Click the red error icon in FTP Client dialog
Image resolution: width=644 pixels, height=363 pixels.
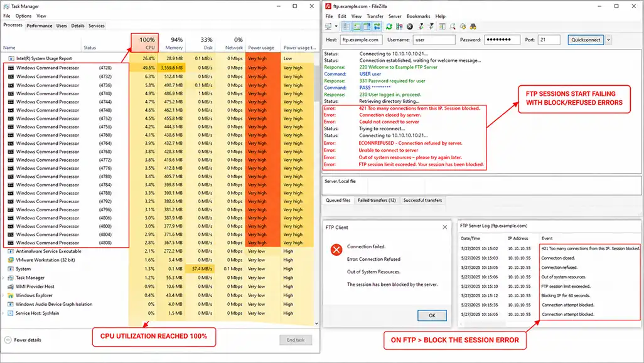(336, 250)
